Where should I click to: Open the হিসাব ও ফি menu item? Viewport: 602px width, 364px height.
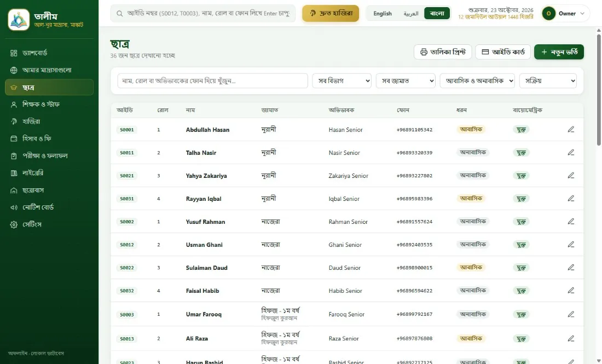click(49, 138)
